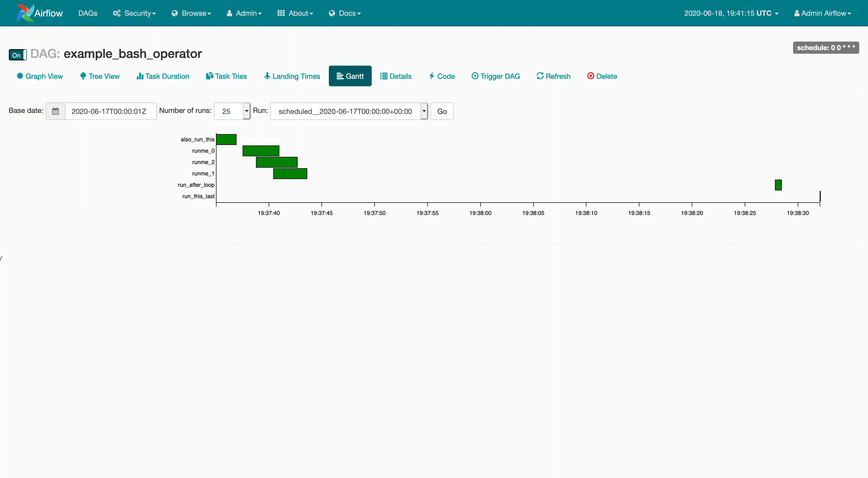Select the run_after_loop Gantt bar

(778, 185)
